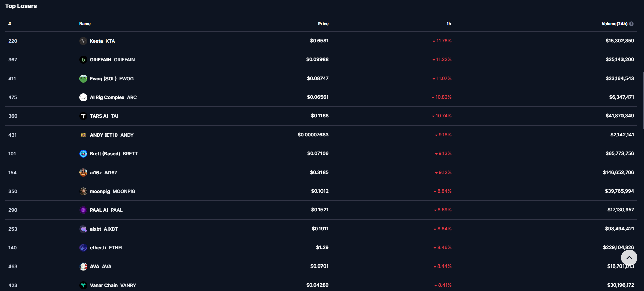
Task: Sort table by Price column header
Action: (x=323, y=24)
